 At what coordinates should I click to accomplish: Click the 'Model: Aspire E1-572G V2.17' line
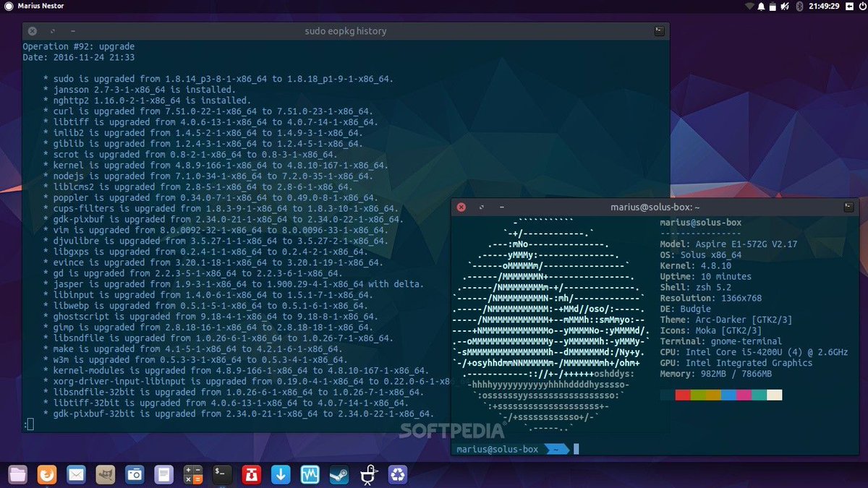[728, 244]
